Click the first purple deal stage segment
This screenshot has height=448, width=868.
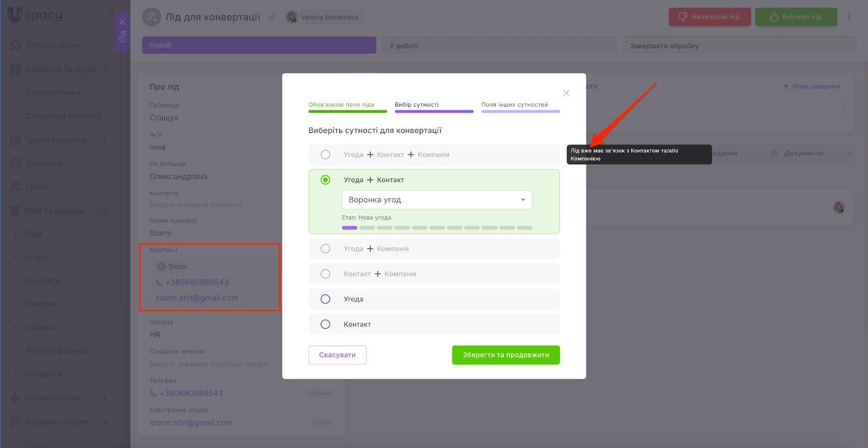pyautogui.click(x=349, y=228)
